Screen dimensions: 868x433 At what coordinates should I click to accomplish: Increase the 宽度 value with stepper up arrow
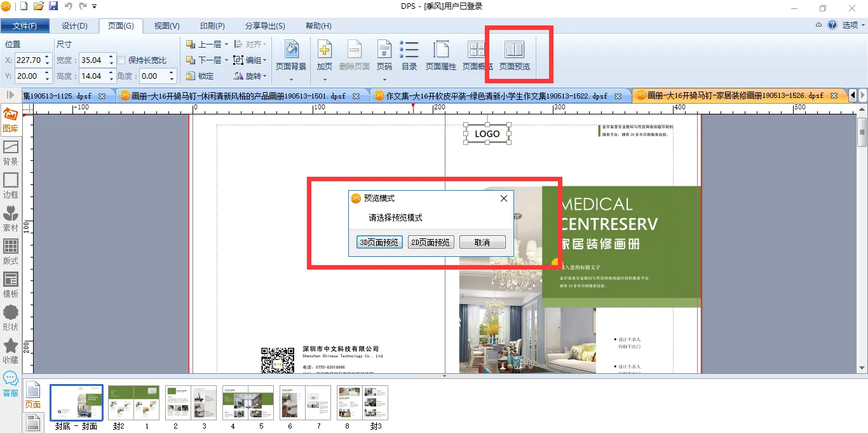tap(111, 57)
